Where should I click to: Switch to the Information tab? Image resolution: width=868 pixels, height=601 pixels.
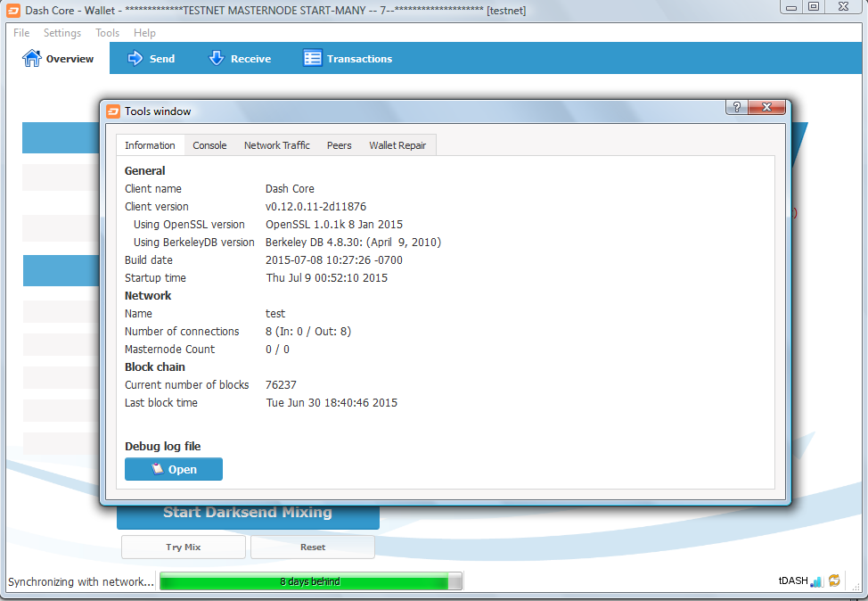pyautogui.click(x=150, y=145)
